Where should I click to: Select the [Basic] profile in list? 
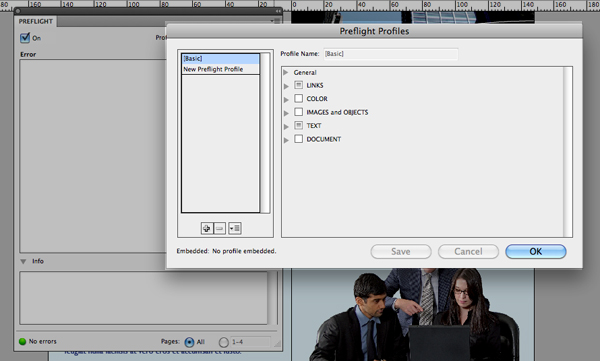pos(220,59)
